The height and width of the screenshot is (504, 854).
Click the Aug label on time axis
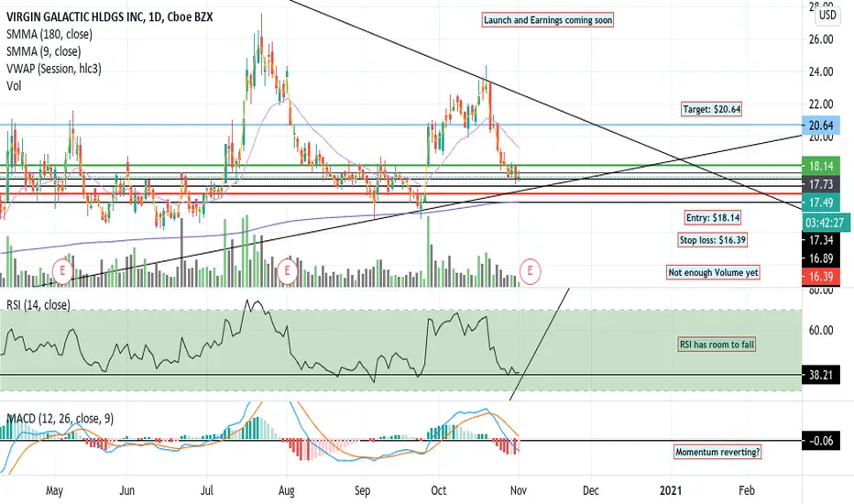(287, 490)
